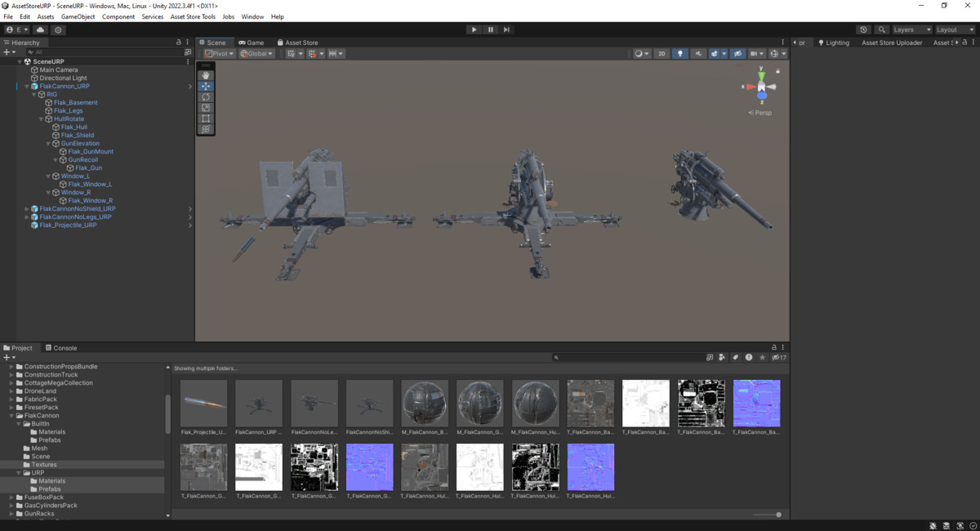Select the Move tool in the Scene overlay
The height and width of the screenshot is (531, 980).
coord(205,87)
